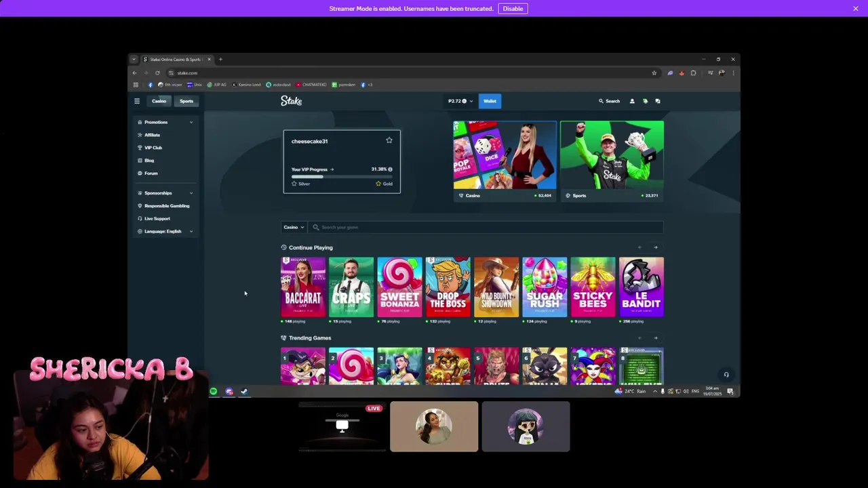Open the chat icon in Stake header
Screen dimensions: 868x488
[658, 101]
